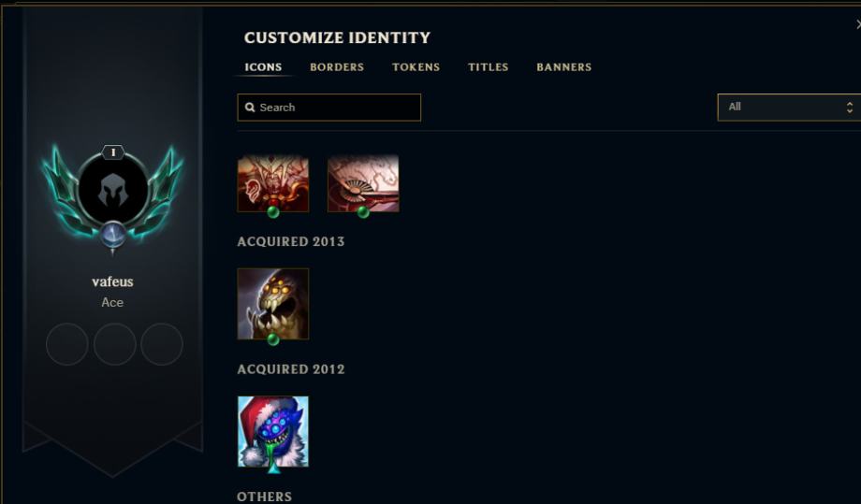Pick the four-eyed monster icon under Acquired 2013
The image size is (861, 504).
click(273, 304)
